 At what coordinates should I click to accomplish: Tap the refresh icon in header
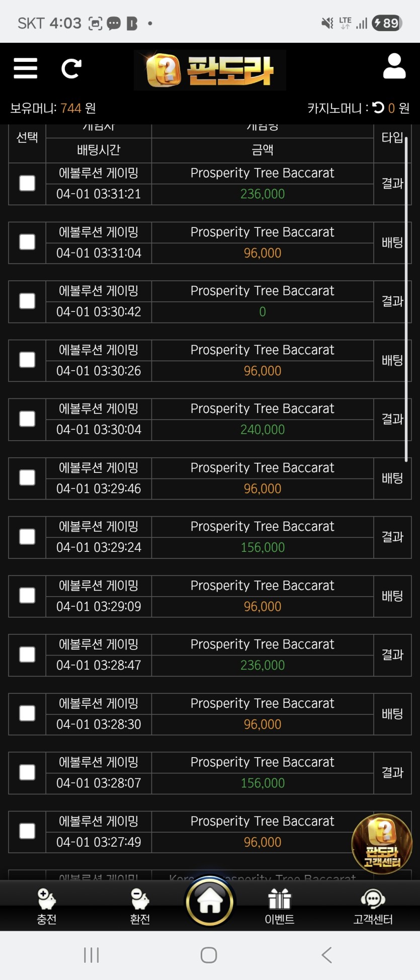[71, 68]
